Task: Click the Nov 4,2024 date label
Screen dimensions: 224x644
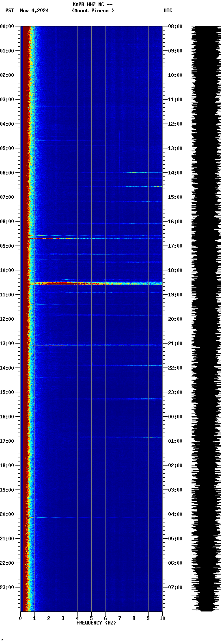Action: click(34, 11)
